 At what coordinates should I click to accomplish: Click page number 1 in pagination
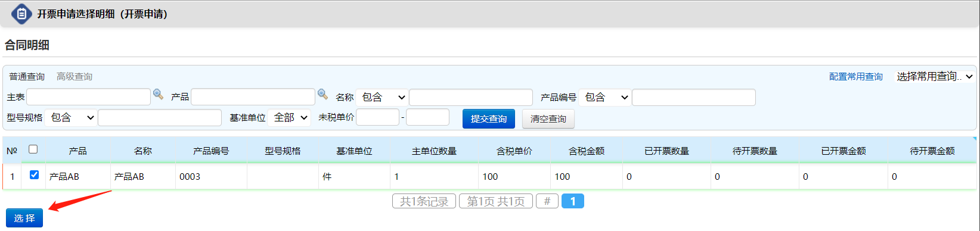click(573, 201)
